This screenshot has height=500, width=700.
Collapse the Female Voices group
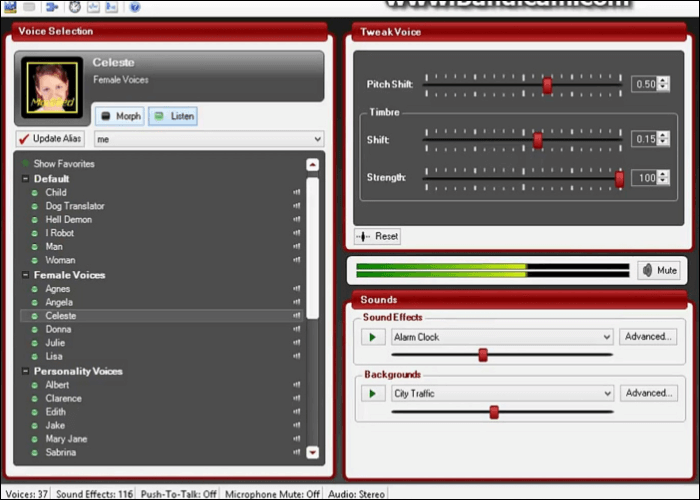pyautogui.click(x=25, y=275)
